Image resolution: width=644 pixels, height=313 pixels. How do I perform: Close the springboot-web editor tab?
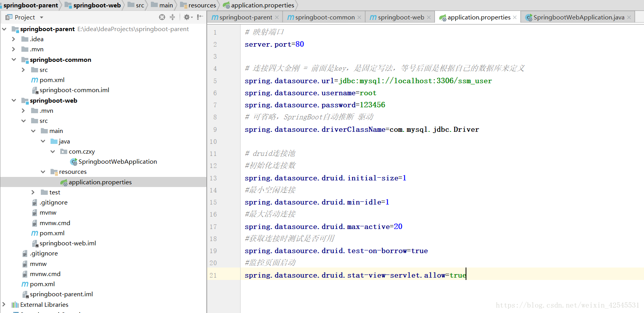[429, 17]
